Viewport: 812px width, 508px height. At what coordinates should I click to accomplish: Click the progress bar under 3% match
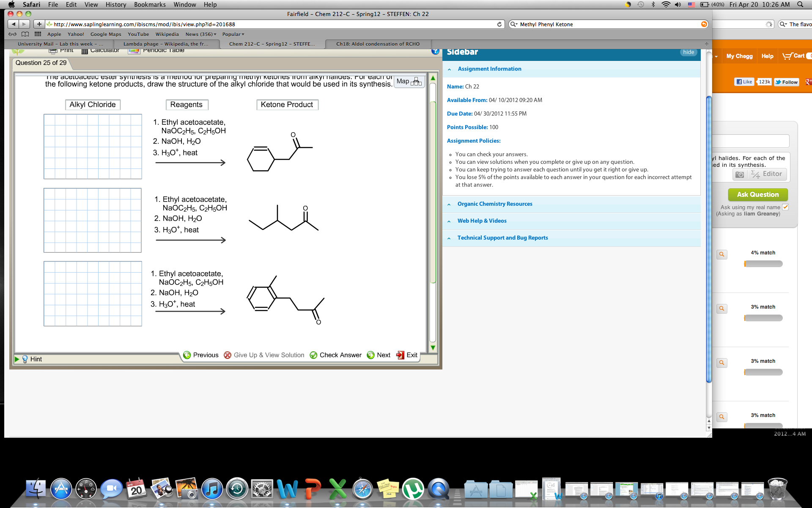point(763,317)
